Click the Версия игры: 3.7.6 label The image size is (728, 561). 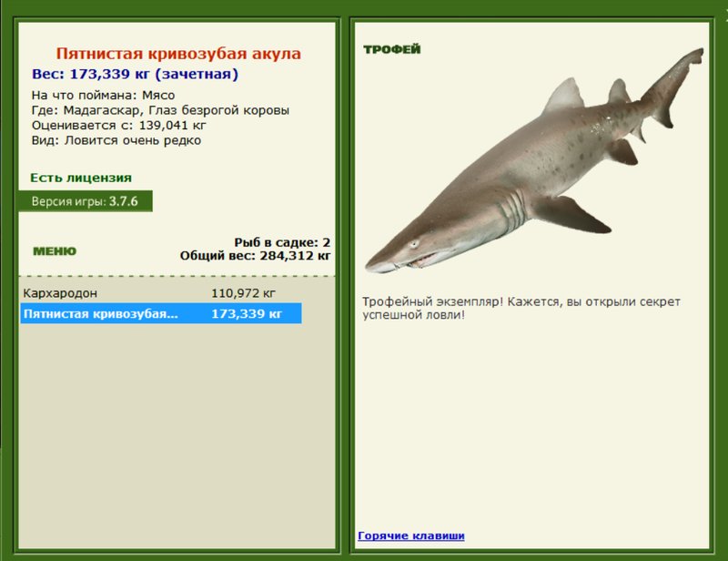[x=86, y=201]
